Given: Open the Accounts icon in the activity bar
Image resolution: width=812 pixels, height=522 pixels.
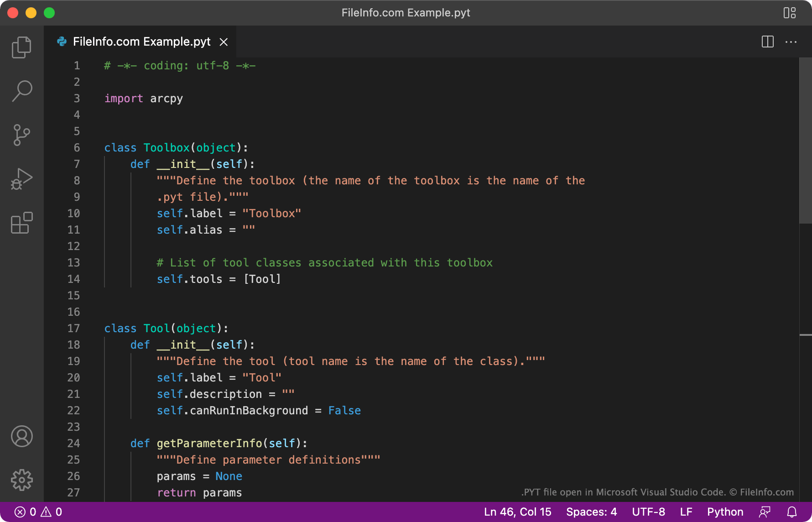Looking at the screenshot, I should (x=21, y=437).
